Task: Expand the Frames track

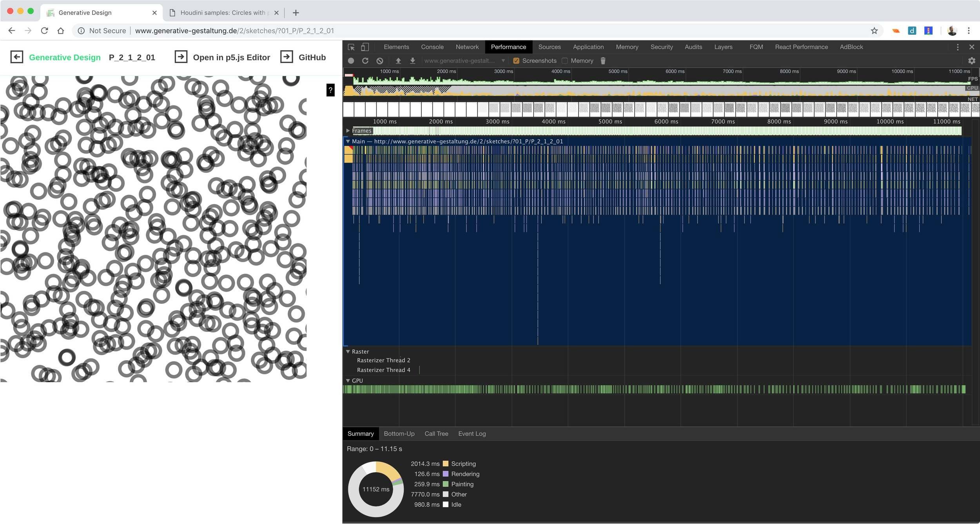Action: (x=348, y=131)
